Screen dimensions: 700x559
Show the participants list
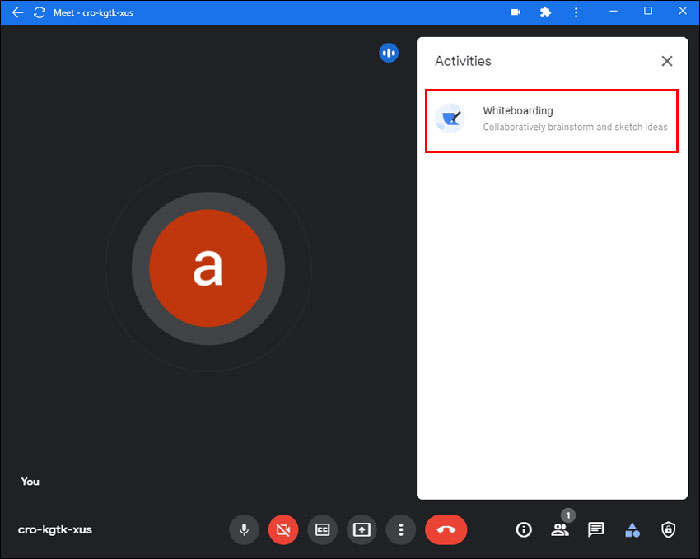pos(560,529)
